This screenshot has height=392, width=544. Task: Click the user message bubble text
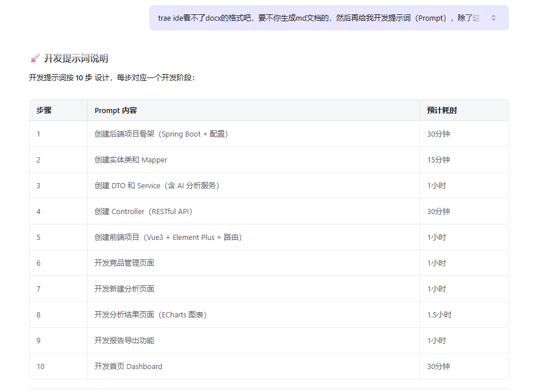tap(318, 18)
